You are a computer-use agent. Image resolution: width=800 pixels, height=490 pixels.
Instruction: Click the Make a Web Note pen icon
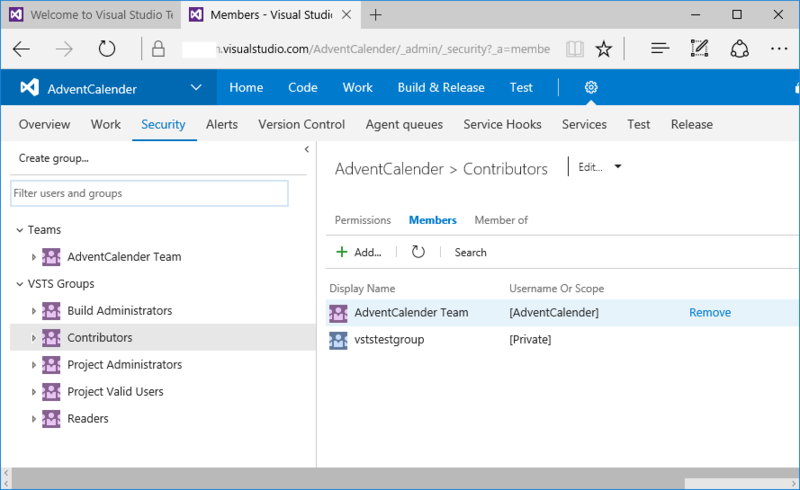point(699,48)
